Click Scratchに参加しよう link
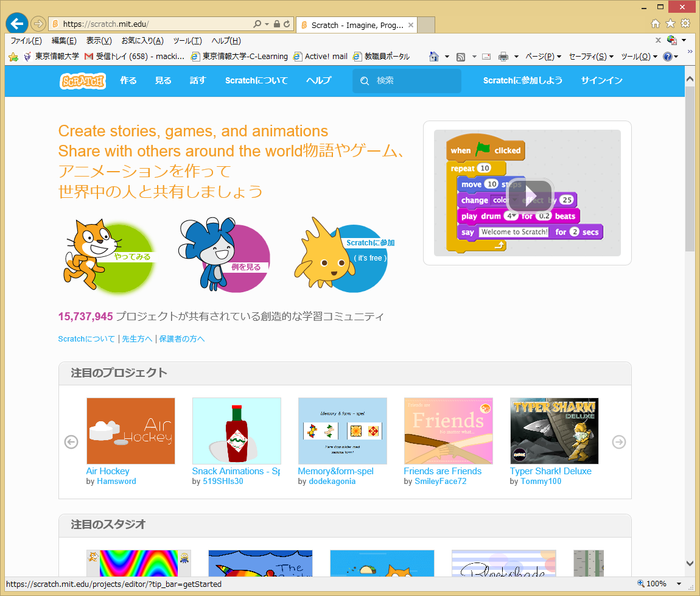Viewport: 700px width, 596px height. pyautogui.click(x=523, y=81)
